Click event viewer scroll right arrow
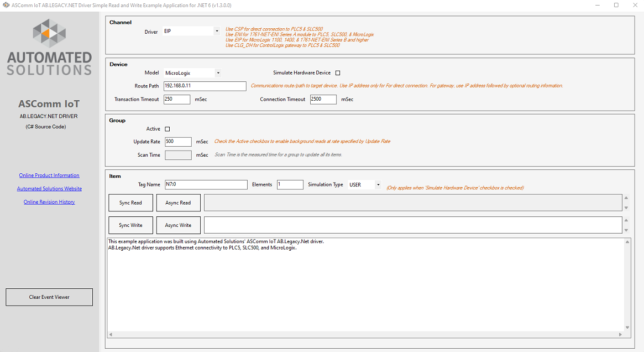The width and height of the screenshot is (644, 352). coord(620,334)
